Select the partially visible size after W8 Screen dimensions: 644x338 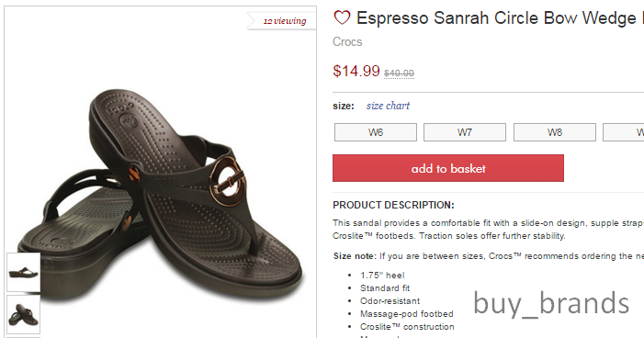coord(624,132)
